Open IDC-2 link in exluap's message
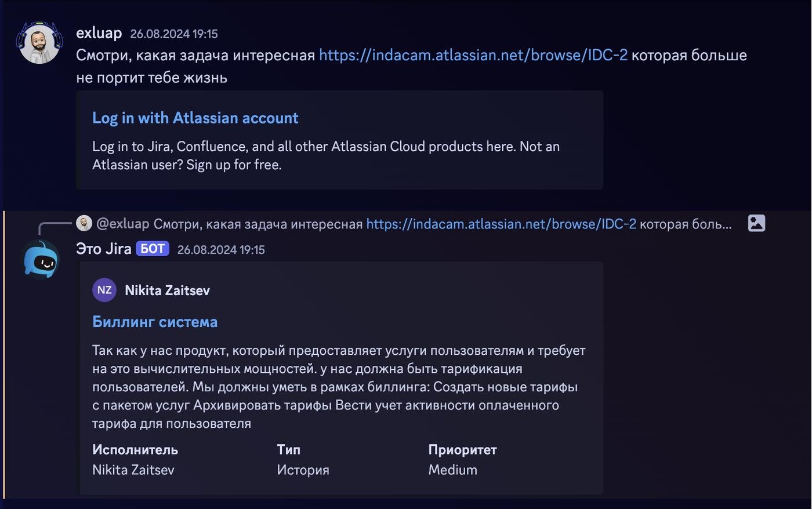The width and height of the screenshot is (812, 509). [473, 55]
